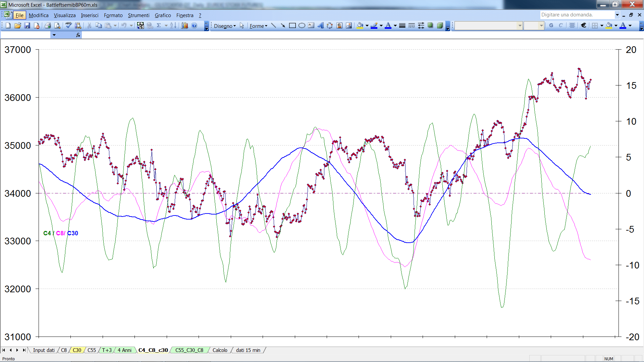Click the Paste clipboard icon

pos(108,25)
